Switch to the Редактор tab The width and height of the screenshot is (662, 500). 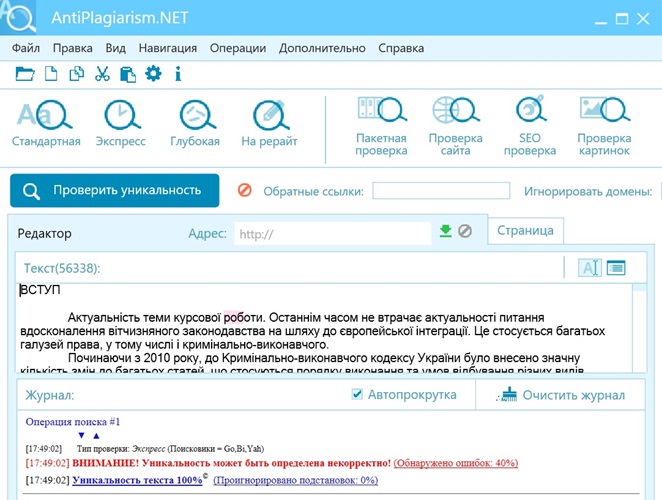tap(44, 234)
